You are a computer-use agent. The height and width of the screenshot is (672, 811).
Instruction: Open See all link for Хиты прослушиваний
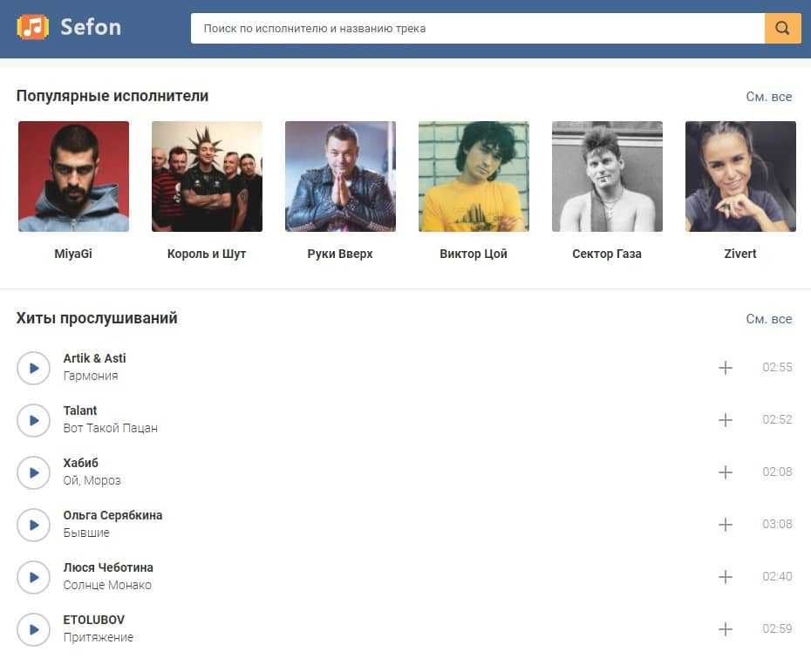click(768, 319)
